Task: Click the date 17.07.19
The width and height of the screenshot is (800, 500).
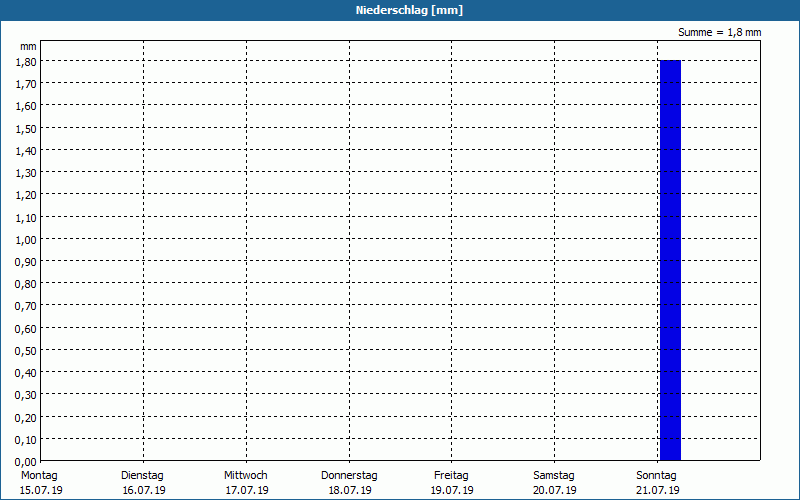Action: [x=247, y=490]
